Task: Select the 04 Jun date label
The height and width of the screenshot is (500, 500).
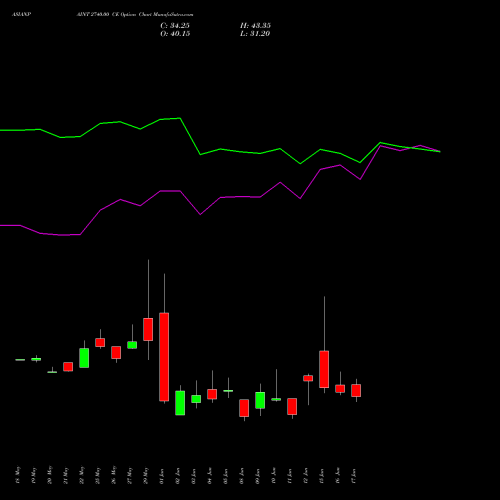Action: (x=210, y=476)
